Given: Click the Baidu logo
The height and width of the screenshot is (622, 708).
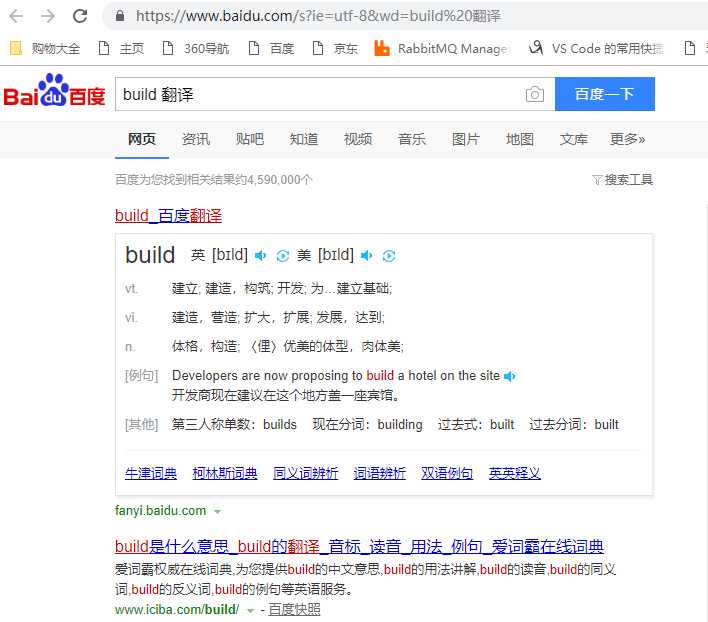Looking at the screenshot, I should (54, 91).
